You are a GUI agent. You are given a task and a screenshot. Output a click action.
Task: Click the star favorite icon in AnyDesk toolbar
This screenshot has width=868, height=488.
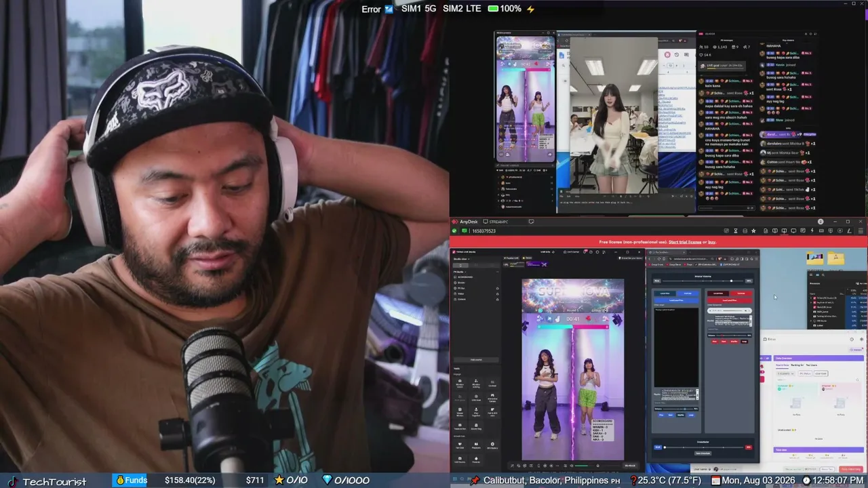coord(753,231)
